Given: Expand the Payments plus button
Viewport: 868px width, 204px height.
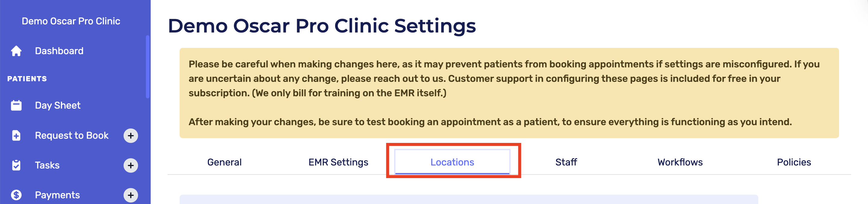Looking at the screenshot, I should [x=131, y=195].
